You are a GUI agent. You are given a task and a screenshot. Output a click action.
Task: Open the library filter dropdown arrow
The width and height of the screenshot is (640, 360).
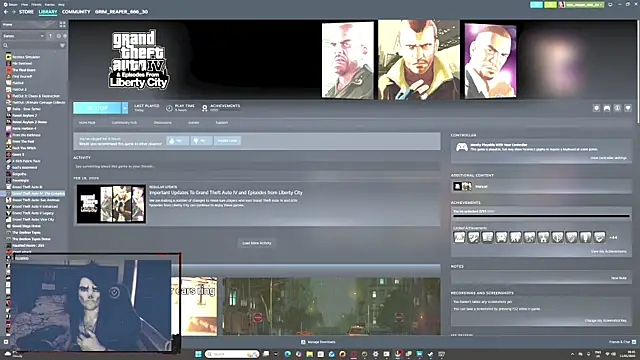pos(62,45)
